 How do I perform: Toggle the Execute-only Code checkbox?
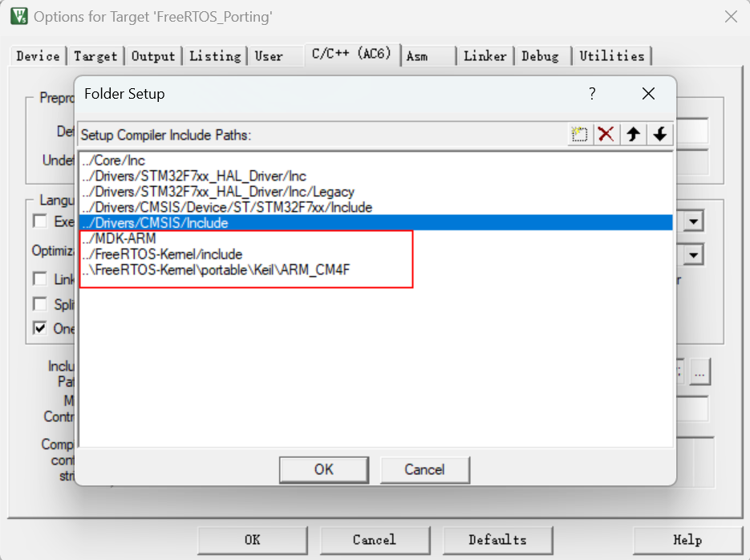click(39, 221)
